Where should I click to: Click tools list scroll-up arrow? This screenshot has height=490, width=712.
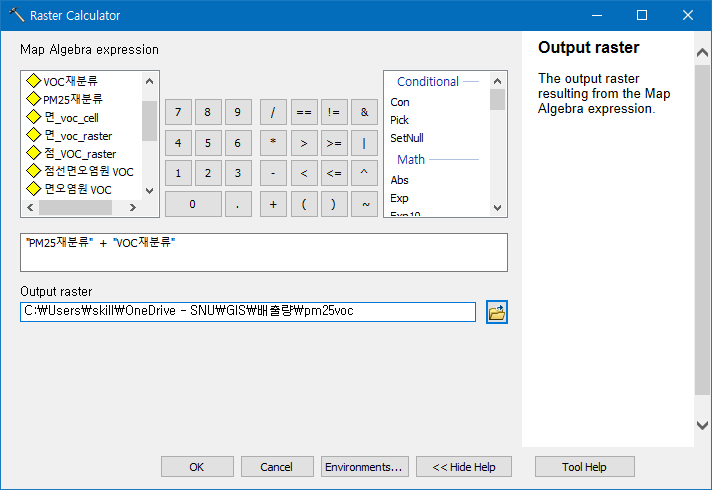(497, 81)
